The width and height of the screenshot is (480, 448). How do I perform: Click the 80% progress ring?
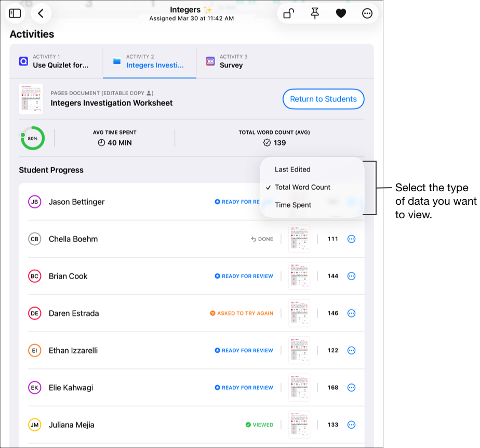(x=33, y=138)
